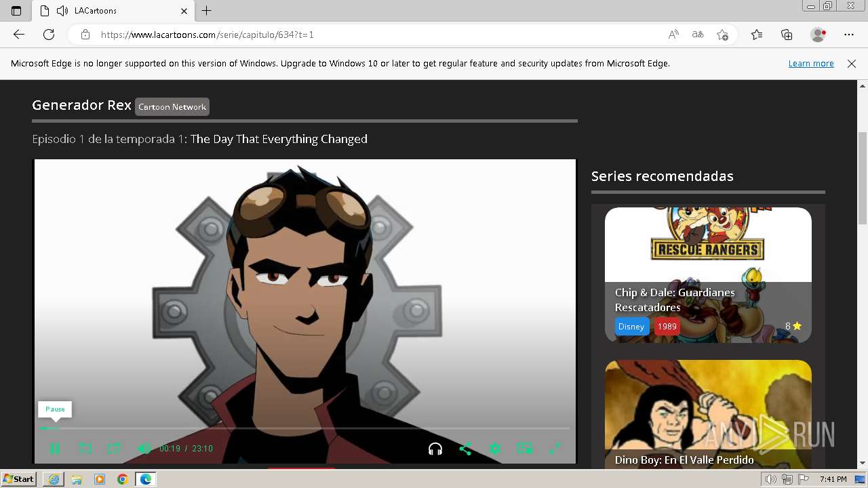Screen dimensions: 868x488
Task: Click the system tray volume icon
Action: coord(771,479)
